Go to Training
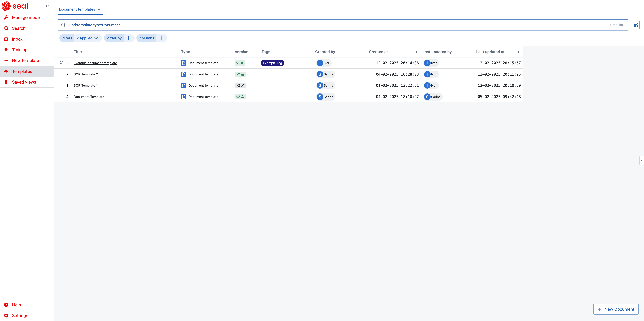 (x=27, y=50)
